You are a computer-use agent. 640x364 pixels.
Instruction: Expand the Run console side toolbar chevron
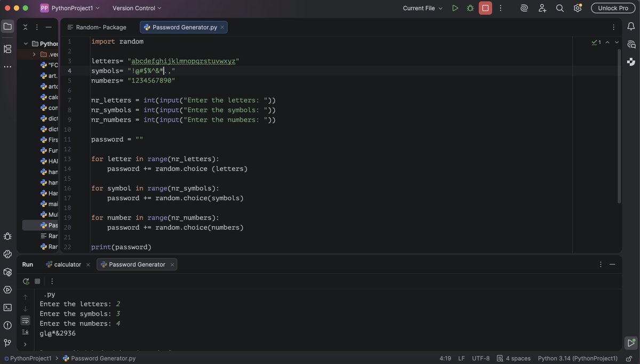[25, 344]
